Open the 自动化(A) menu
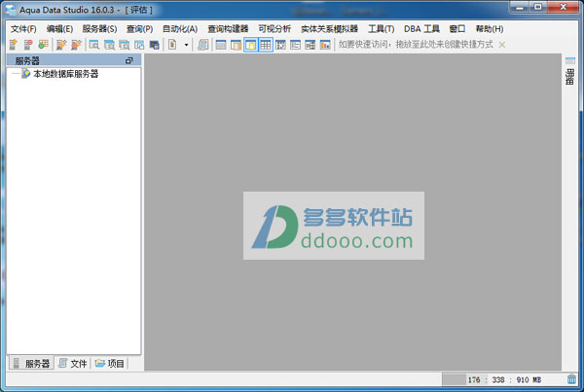Image resolution: width=584 pixels, height=392 pixels. coord(180,28)
